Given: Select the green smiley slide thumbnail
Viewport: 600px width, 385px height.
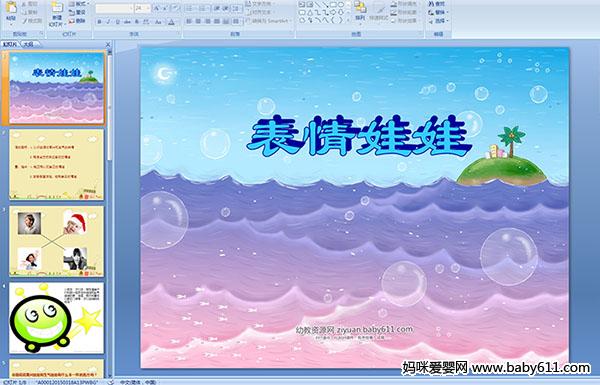Looking at the screenshot, I should point(56,318).
